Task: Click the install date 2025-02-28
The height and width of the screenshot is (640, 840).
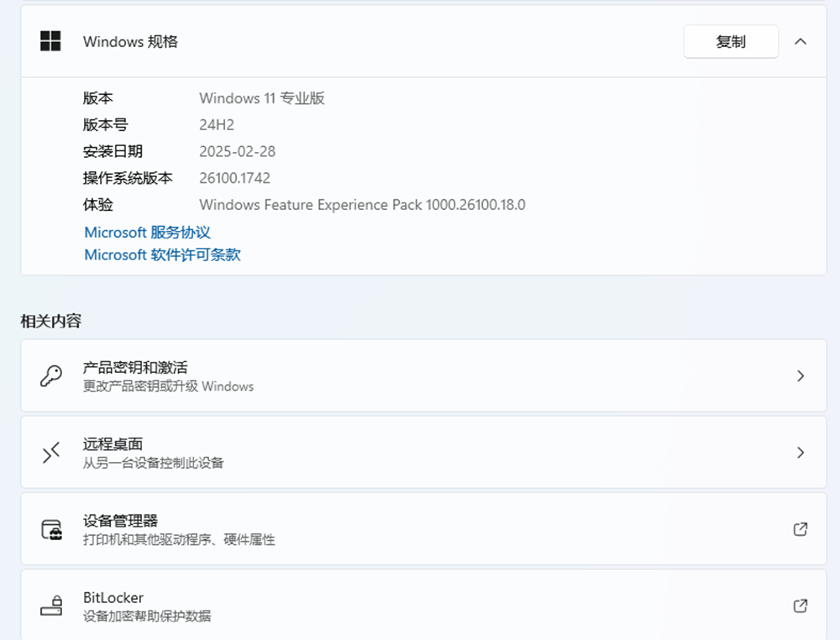Action: pos(238,151)
